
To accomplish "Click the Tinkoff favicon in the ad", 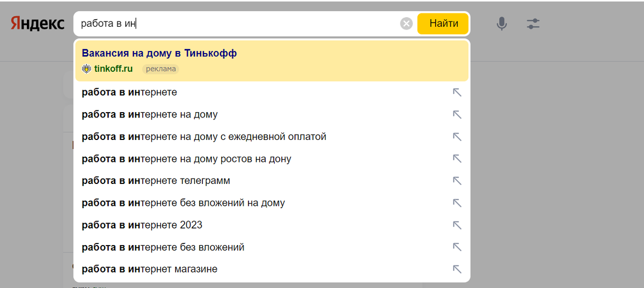I will click(x=86, y=69).
